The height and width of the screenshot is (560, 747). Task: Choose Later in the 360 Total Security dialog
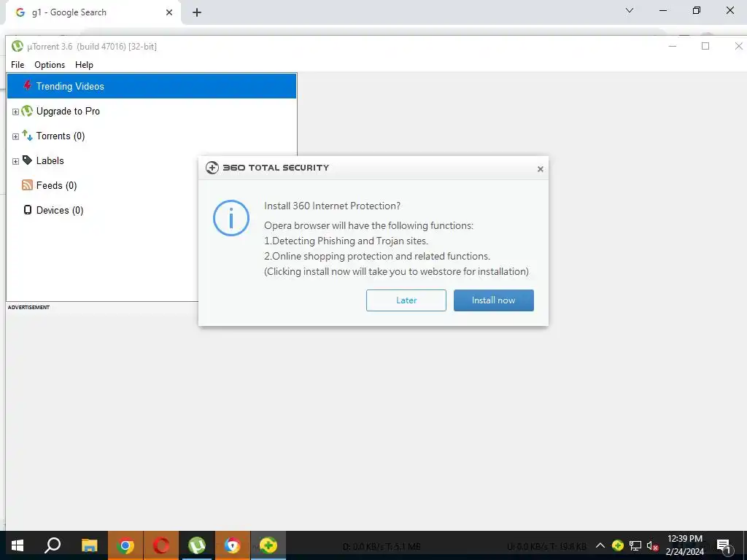pyautogui.click(x=406, y=300)
